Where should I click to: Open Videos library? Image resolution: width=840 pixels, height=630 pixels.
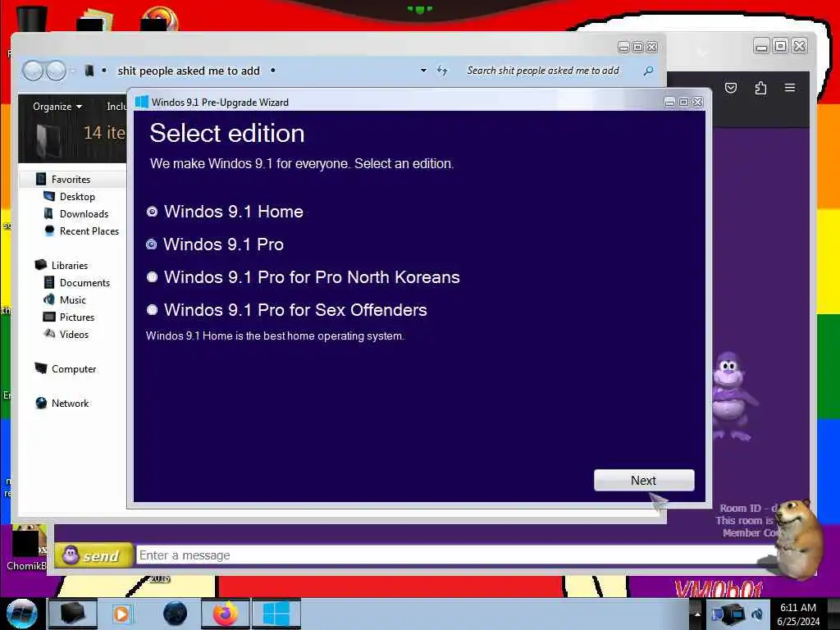pos(74,335)
